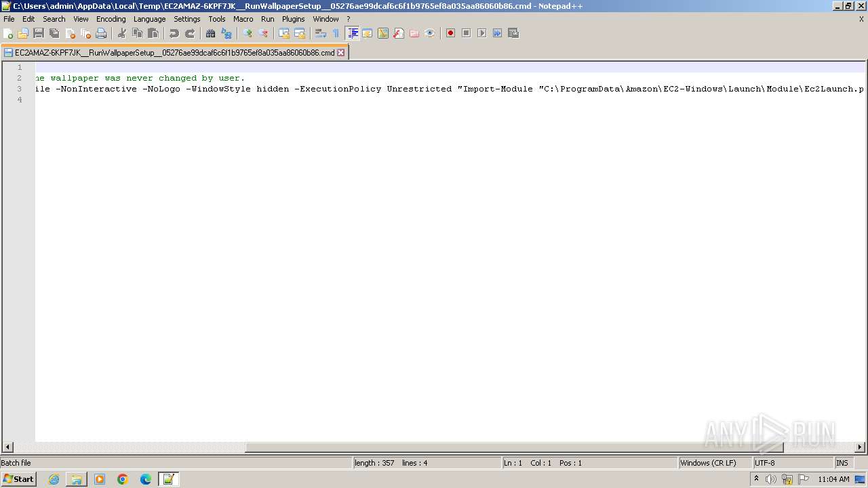Open the Edit menu

tap(28, 19)
